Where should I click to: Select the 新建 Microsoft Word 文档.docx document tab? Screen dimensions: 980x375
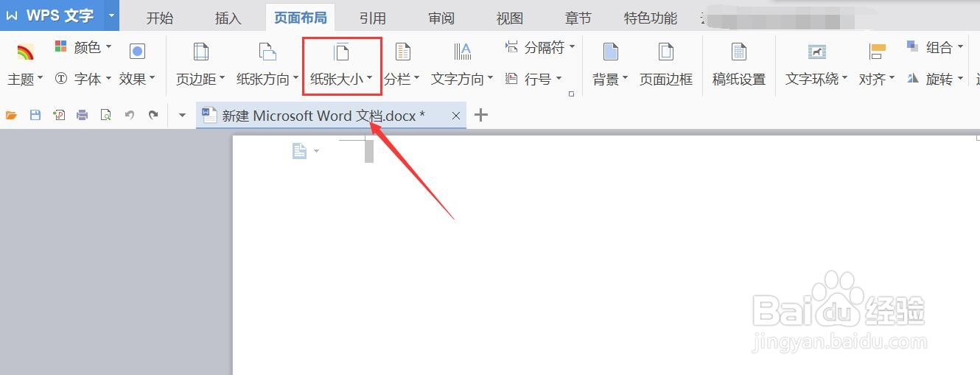tap(332, 115)
